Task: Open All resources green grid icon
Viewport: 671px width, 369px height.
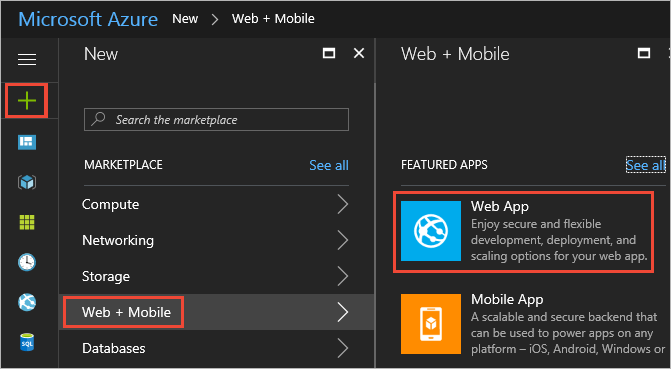Action: 27,223
